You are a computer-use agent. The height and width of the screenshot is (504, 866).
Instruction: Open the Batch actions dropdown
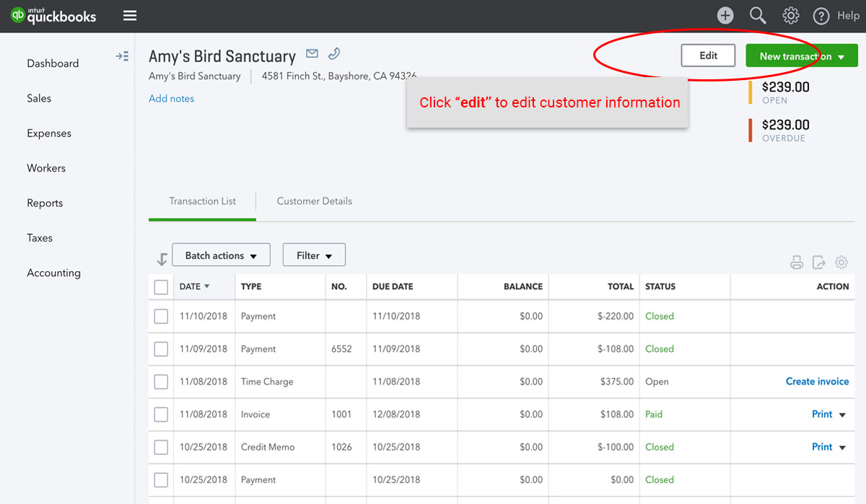coord(221,255)
